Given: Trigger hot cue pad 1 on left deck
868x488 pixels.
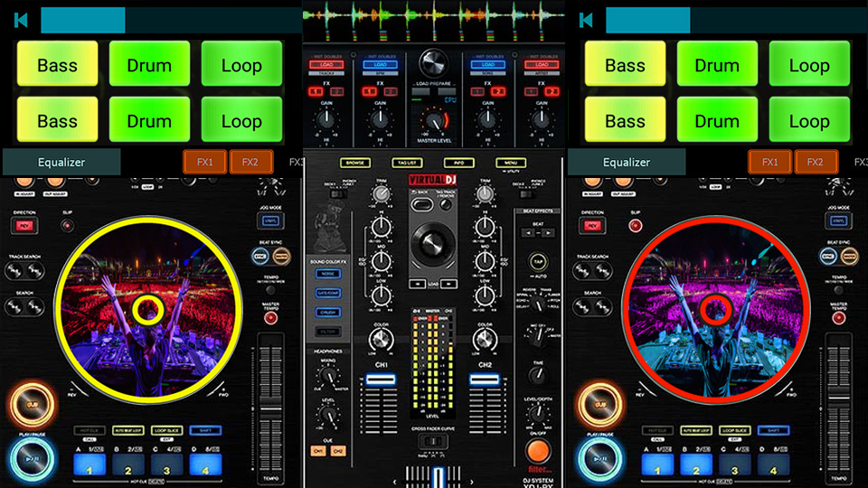Looking at the screenshot, I should (x=90, y=465).
